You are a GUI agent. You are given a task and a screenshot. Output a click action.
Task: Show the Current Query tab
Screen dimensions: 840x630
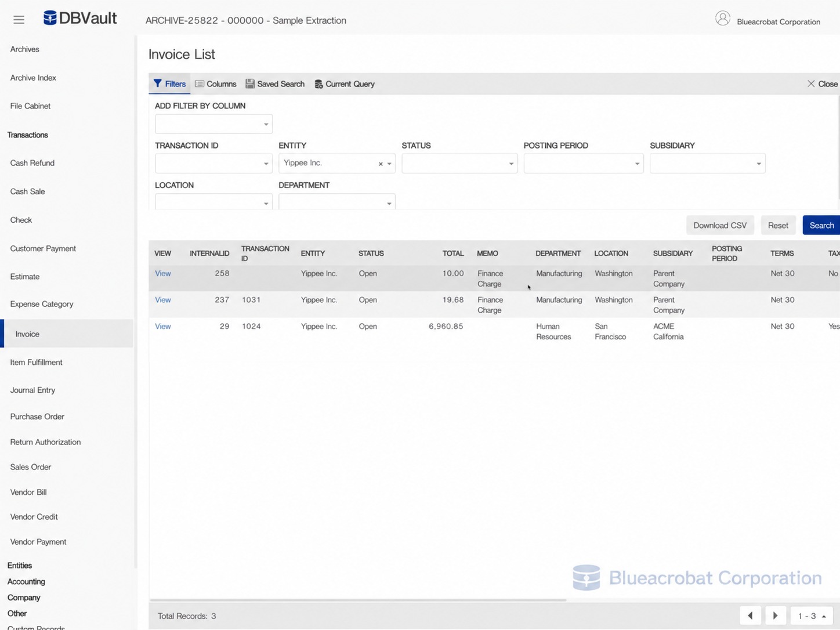[345, 84]
